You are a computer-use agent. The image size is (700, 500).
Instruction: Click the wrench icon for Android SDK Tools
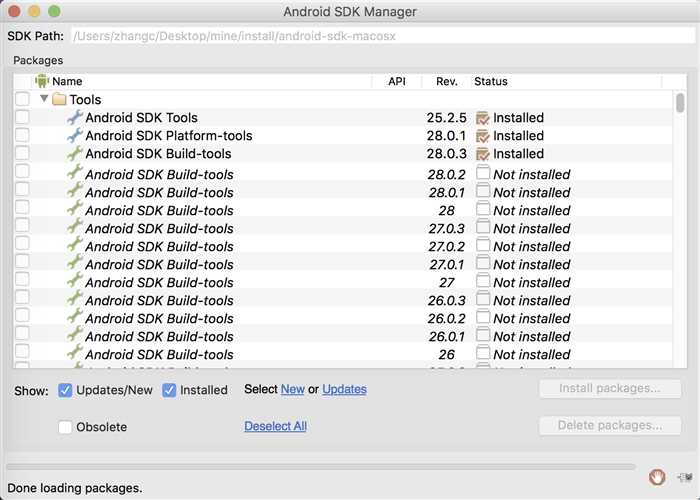(x=75, y=117)
